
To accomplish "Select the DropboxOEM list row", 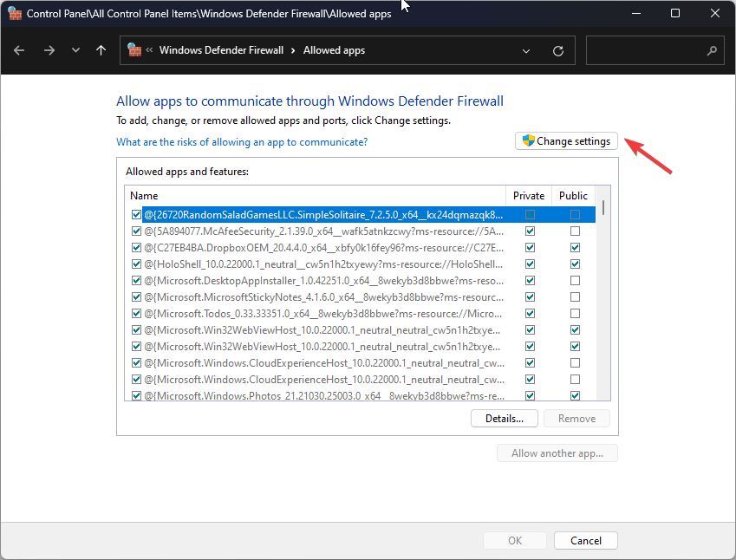I will pyautogui.click(x=361, y=247).
